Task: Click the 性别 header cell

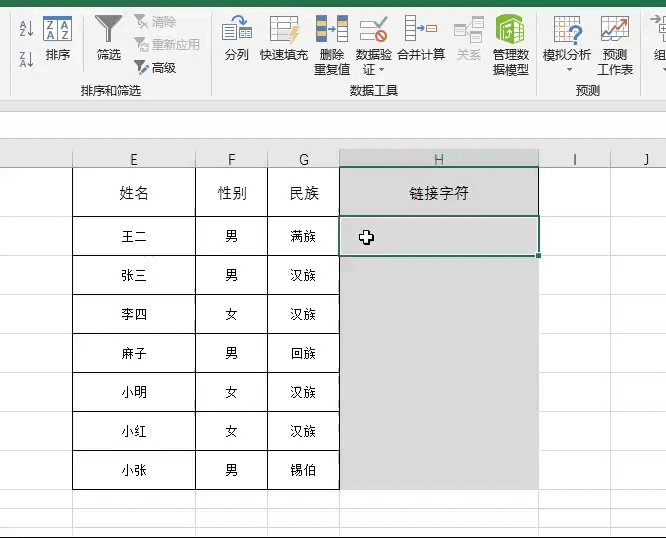Action: (x=231, y=192)
